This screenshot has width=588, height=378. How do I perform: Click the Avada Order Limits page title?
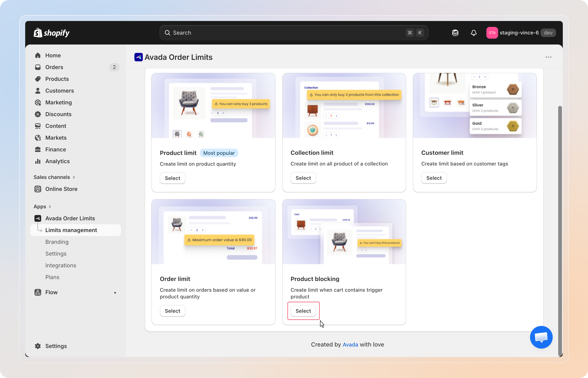(178, 57)
